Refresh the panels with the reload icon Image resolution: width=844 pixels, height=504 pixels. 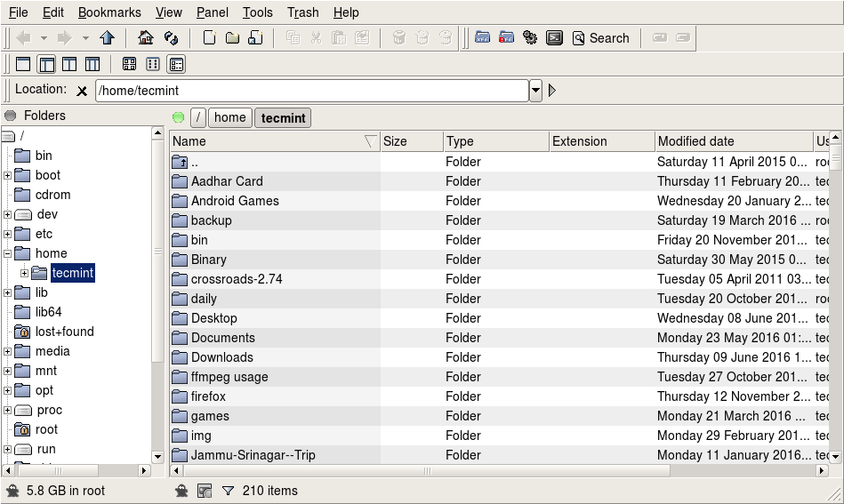[x=172, y=38]
